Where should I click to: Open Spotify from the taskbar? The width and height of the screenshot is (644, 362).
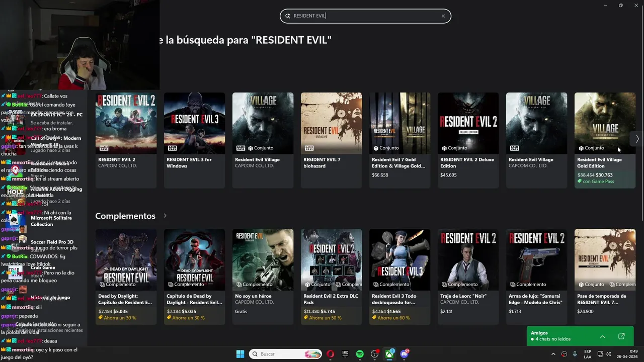(x=360, y=354)
